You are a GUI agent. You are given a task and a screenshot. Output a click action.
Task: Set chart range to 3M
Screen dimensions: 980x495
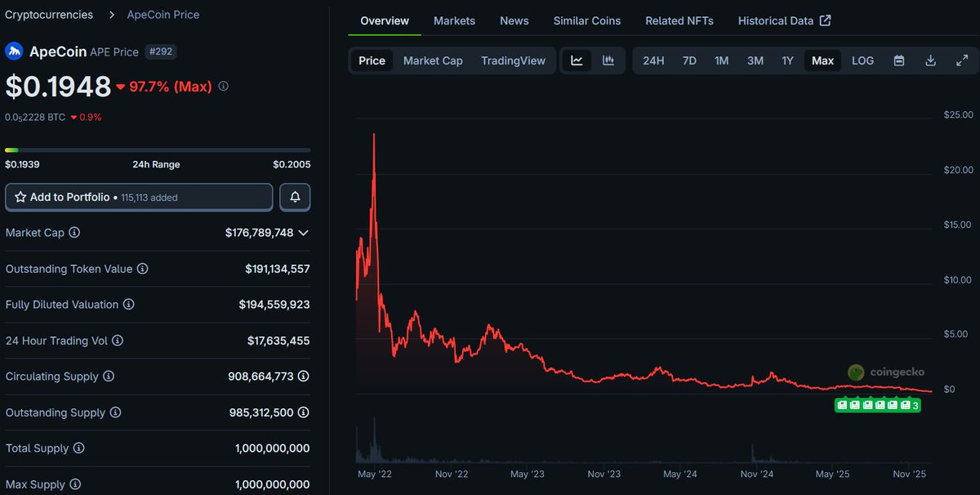coord(755,60)
